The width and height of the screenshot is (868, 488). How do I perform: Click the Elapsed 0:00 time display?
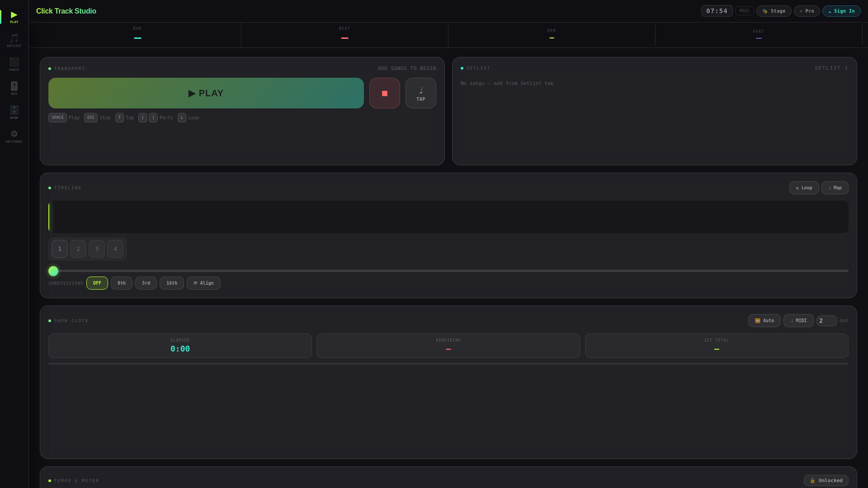coord(180,346)
